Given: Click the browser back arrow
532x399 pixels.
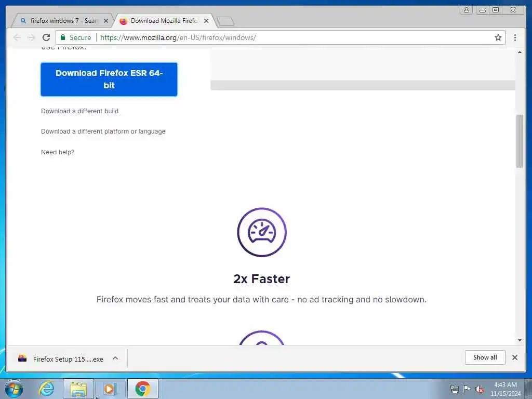Looking at the screenshot, I should pyautogui.click(x=17, y=37).
